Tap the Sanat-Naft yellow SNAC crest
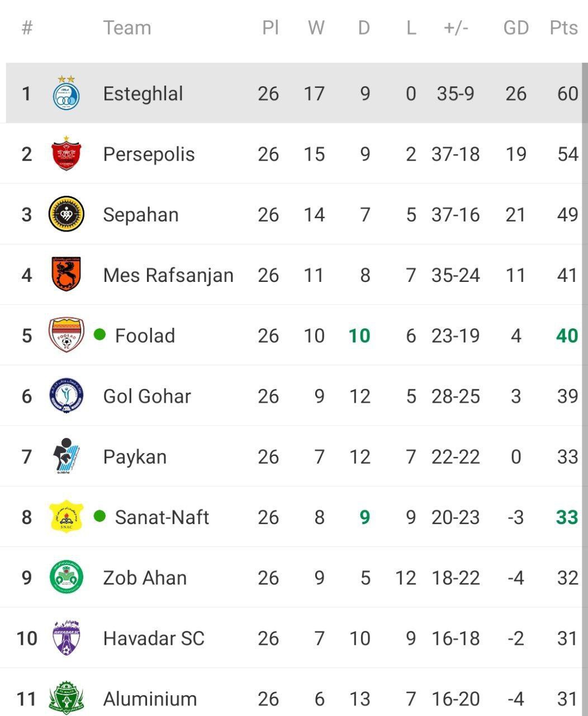This screenshot has height=716, width=588. pyautogui.click(x=66, y=516)
